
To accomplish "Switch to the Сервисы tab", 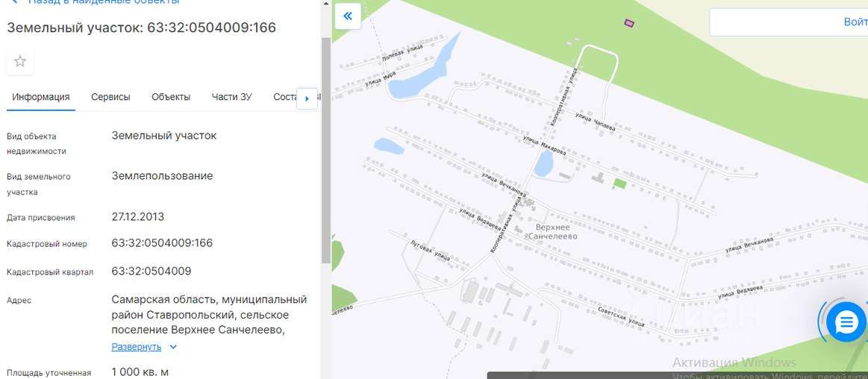I will [x=110, y=97].
